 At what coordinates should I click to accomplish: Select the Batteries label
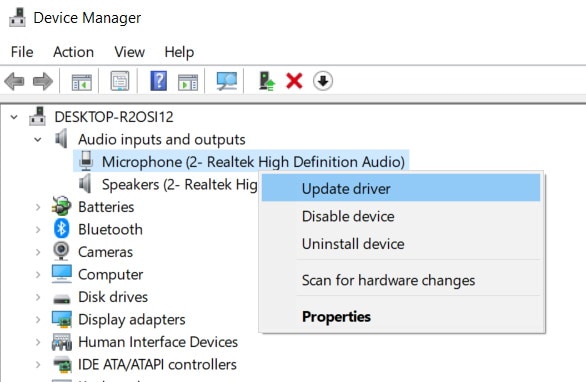pos(106,207)
